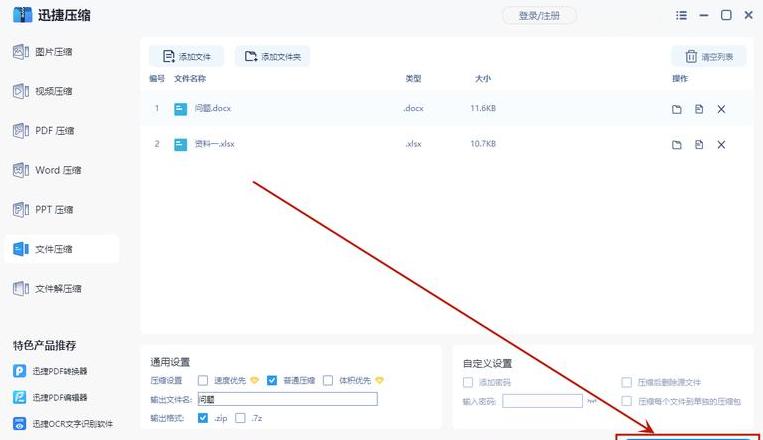The image size is (763, 440).
Task: Enable 添加密码 checkbox
Action: [x=468, y=382]
